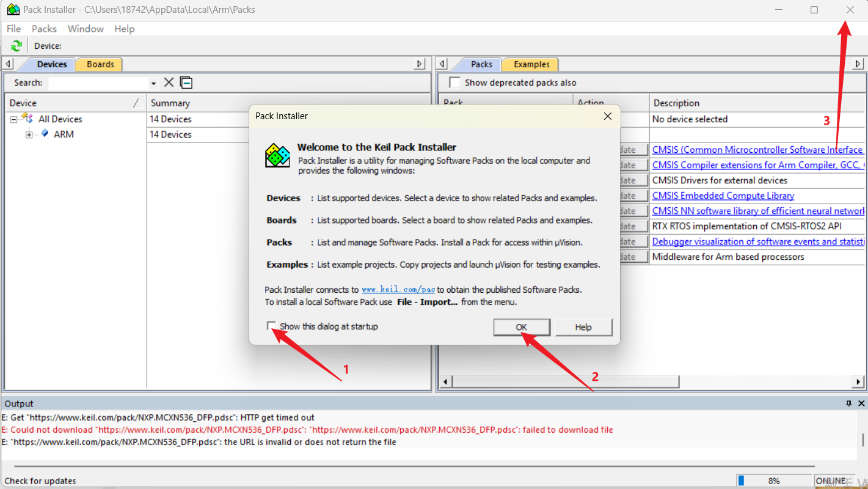
Task: Click the right tab-scroll arrow after Boards tab
Action: tap(420, 64)
